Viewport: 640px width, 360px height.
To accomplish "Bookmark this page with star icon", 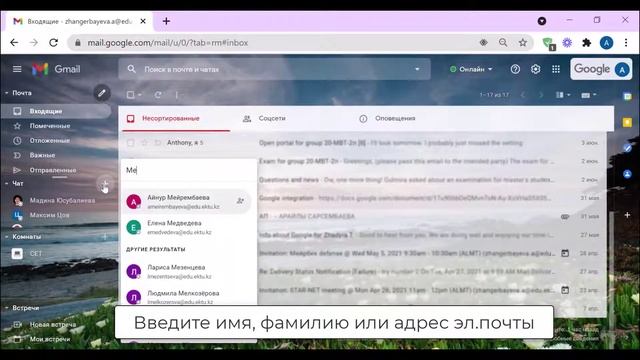I will [523, 42].
